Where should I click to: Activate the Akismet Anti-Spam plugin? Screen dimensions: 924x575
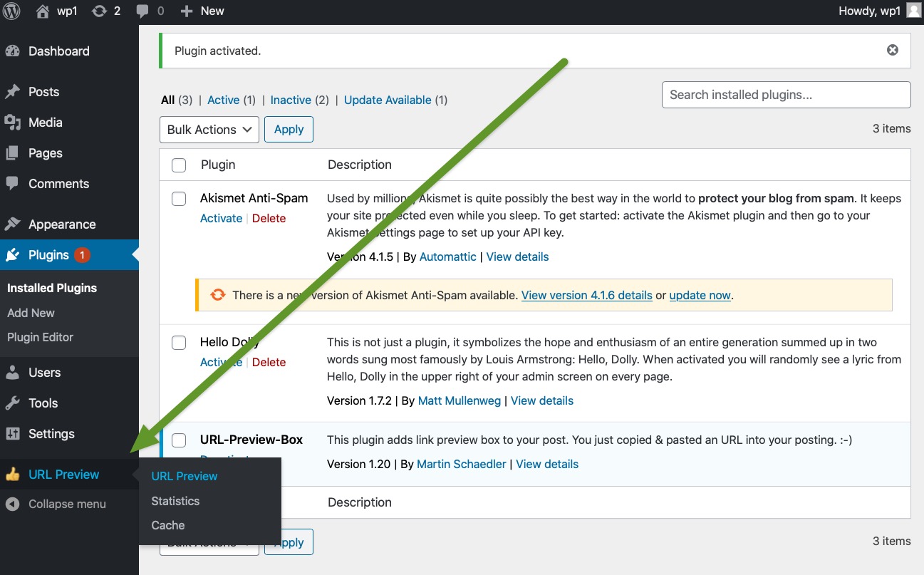pyautogui.click(x=221, y=219)
